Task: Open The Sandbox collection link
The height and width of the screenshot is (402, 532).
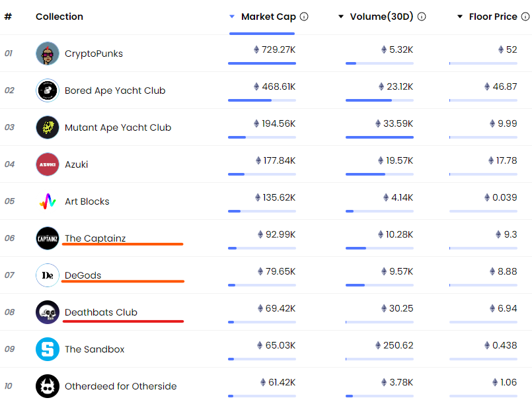Action: click(x=95, y=349)
